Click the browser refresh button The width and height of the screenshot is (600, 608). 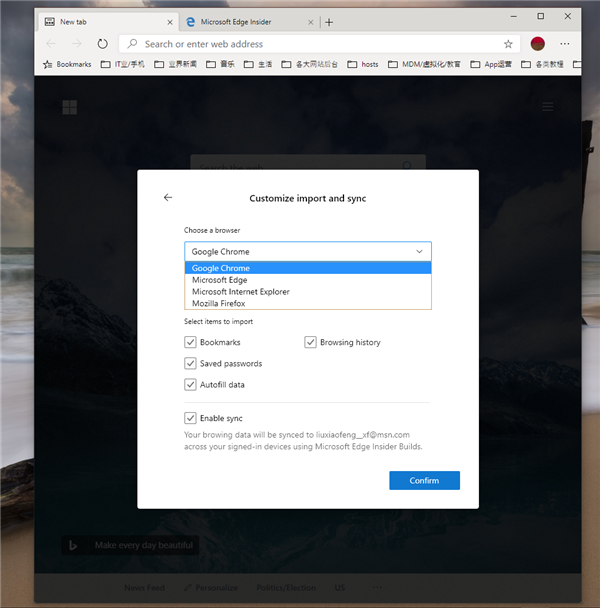[102, 44]
